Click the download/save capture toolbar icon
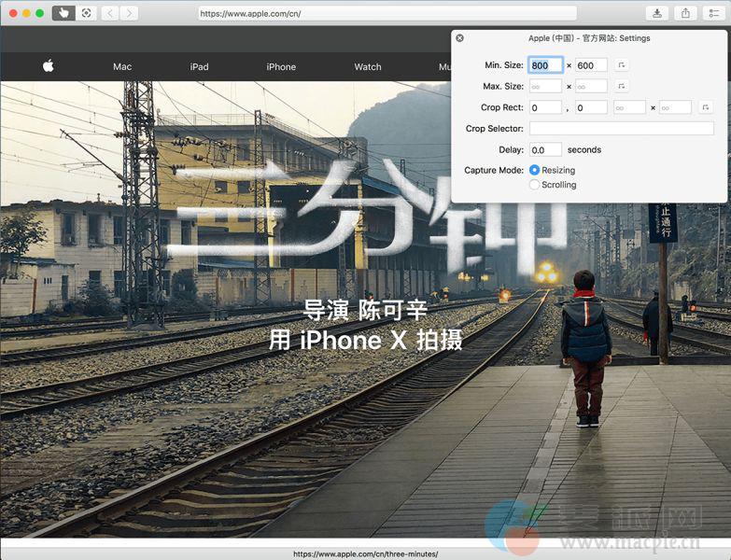 [657, 13]
